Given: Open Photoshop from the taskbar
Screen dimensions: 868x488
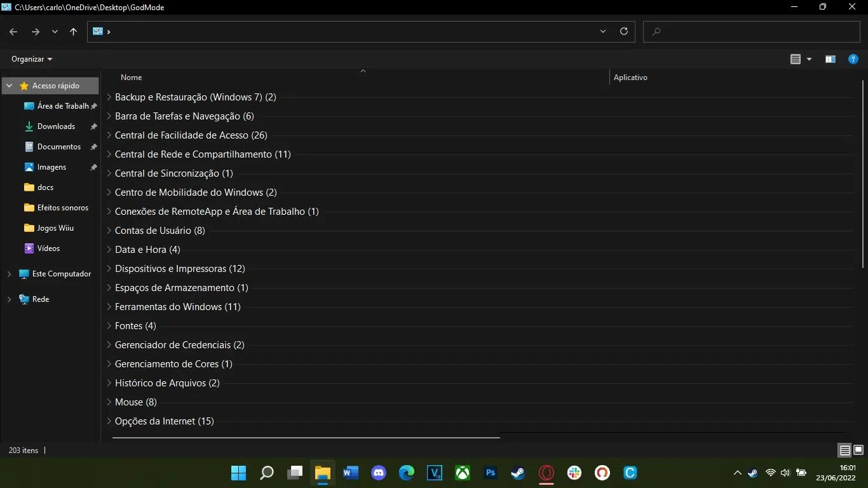Looking at the screenshot, I should pyautogui.click(x=491, y=473).
